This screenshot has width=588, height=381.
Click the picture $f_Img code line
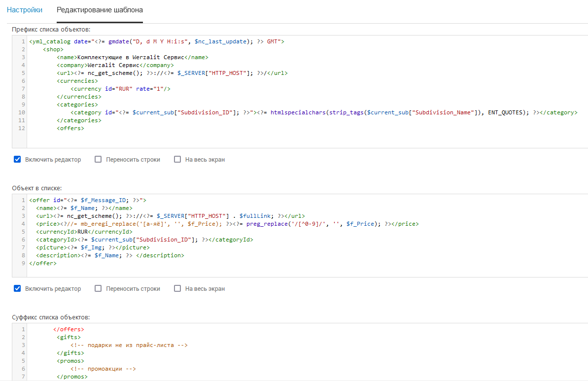tap(93, 247)
